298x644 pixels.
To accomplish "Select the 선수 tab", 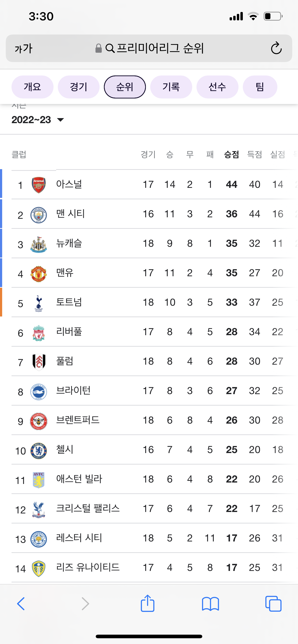I will point(217,87).
